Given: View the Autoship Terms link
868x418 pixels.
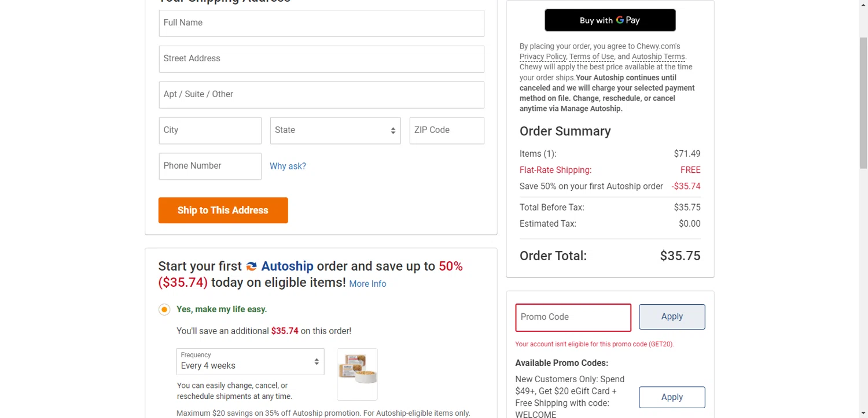Looking at the screenshot, I should [658, 57].
